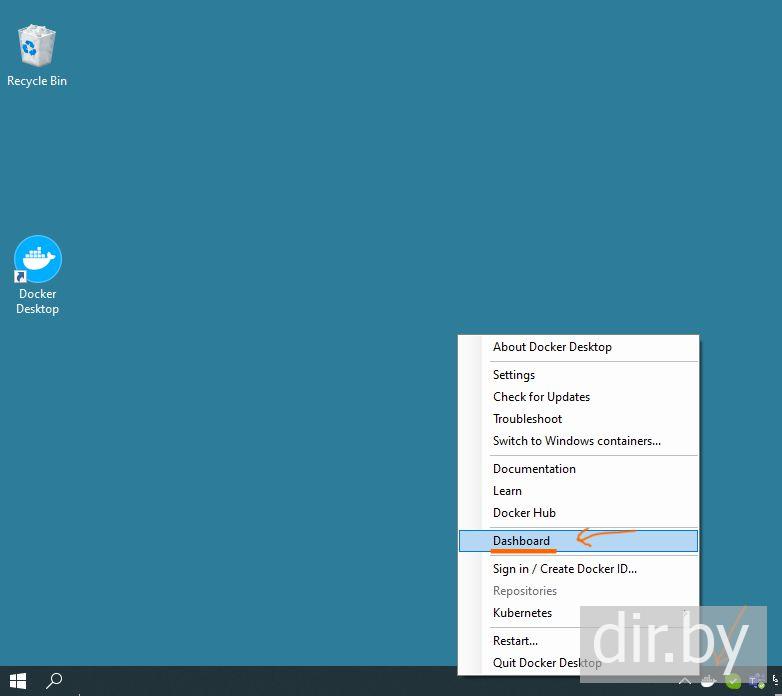The width and height of the screenshot is (782, 696).
Task: Show hidden tray icons with chevron
Action: click(x=685, y=681)
